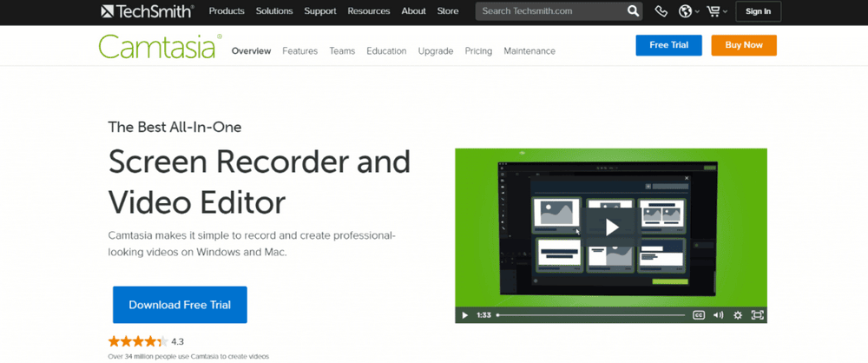
Task: Toggle closed captions on the video
Action: [x=699, y=314]
